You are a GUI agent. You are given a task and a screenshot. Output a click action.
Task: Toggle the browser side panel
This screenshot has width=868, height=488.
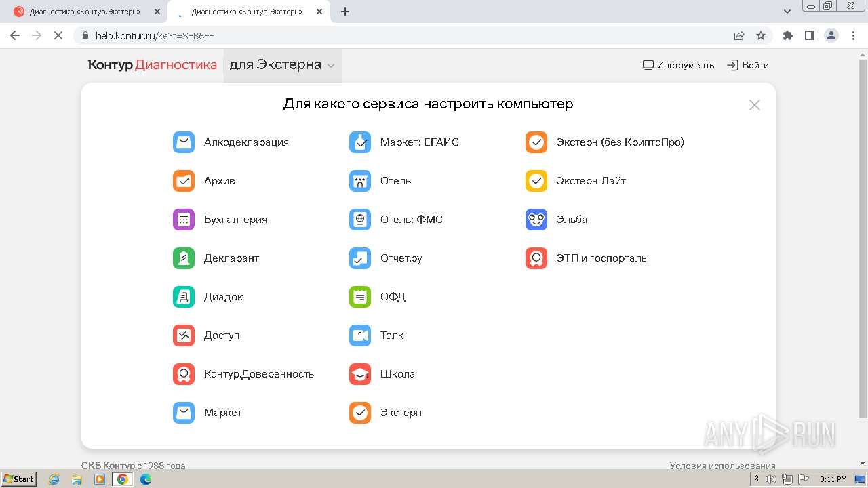coord(809,35)
